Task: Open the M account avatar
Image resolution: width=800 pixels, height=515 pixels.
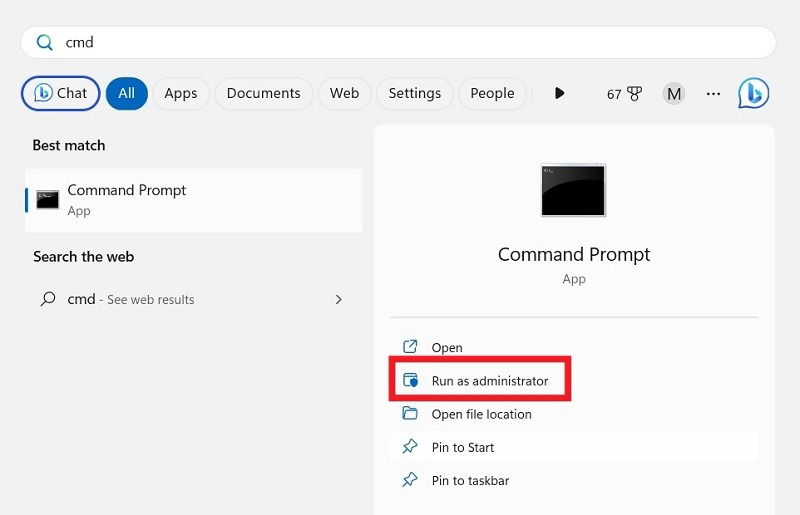Action: click(673, 94)
